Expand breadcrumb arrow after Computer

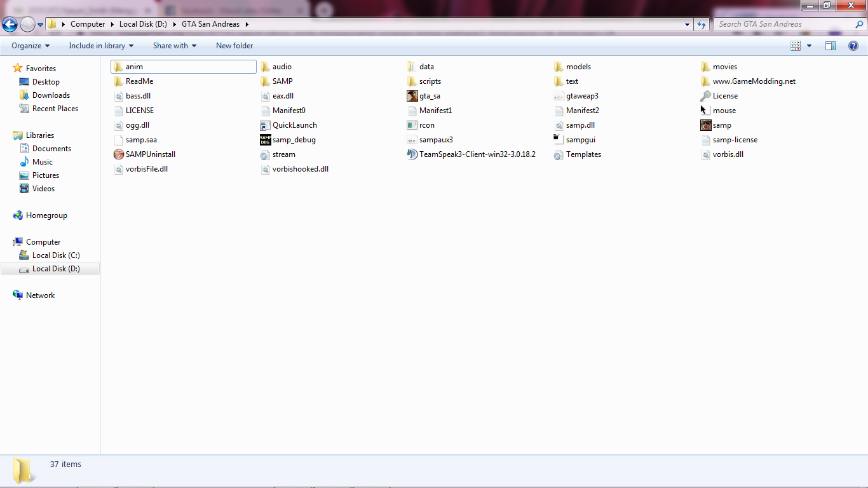point(112,24)
